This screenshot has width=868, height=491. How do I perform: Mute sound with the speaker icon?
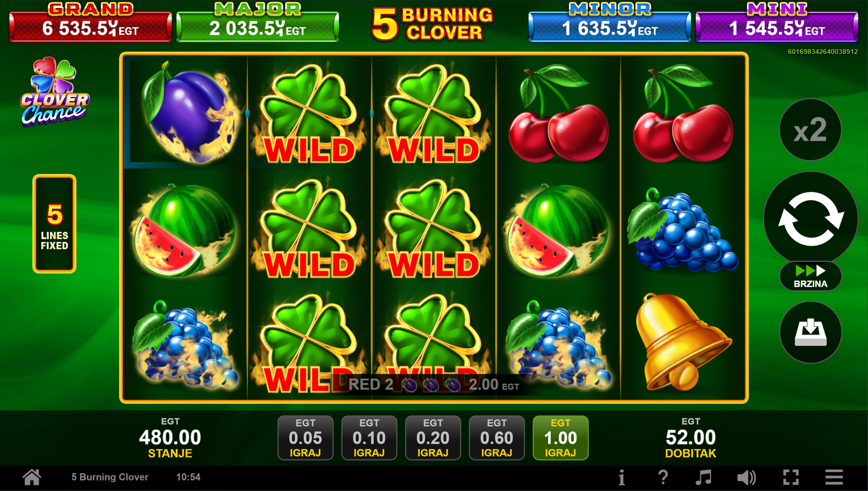click(x=747, y=478)
